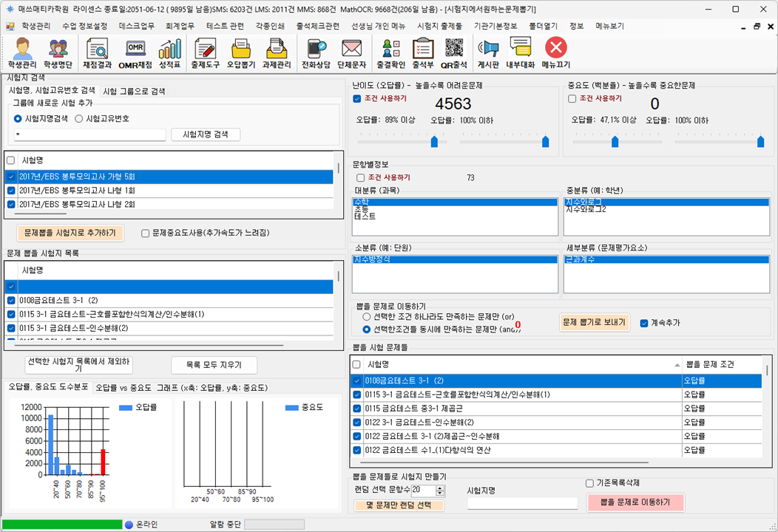Click the QR출석 icon

454,54
